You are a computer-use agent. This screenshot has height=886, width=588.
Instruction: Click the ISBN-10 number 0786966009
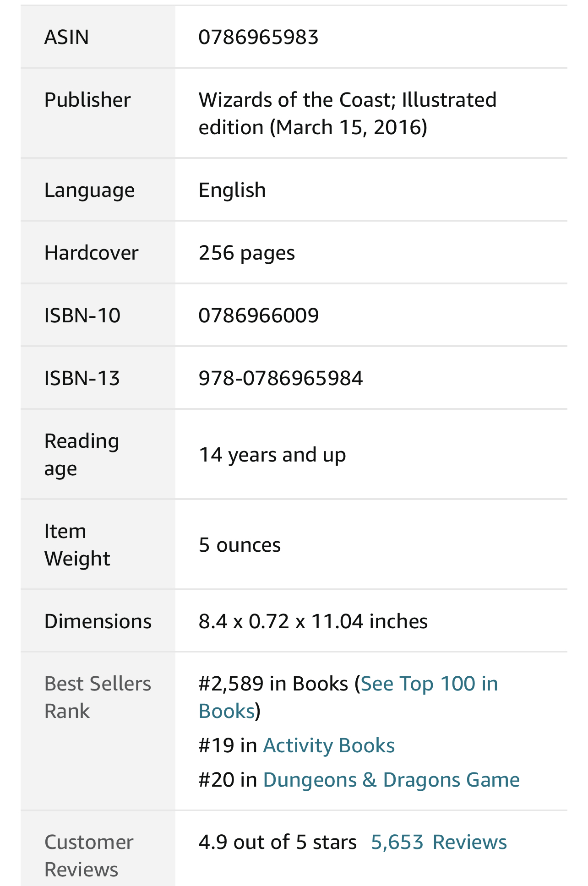pyautogui.click(x=258, y=315)
